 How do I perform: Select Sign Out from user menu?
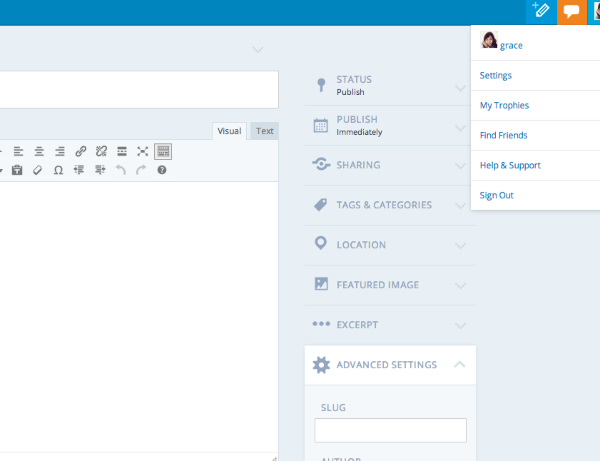(497, 195)
